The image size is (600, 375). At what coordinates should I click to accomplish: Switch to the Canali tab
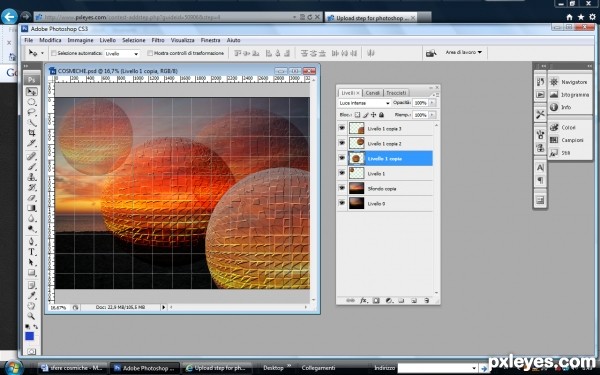(x=372, y=93)
